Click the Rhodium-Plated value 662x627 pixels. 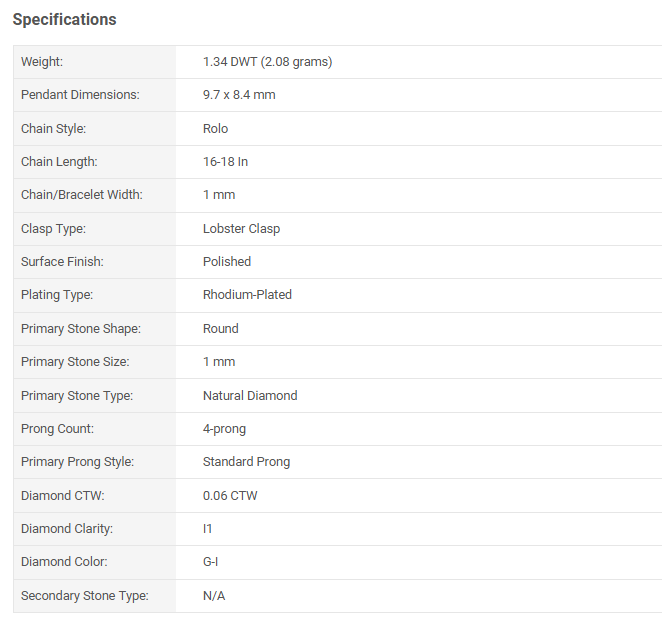(247, 295)
